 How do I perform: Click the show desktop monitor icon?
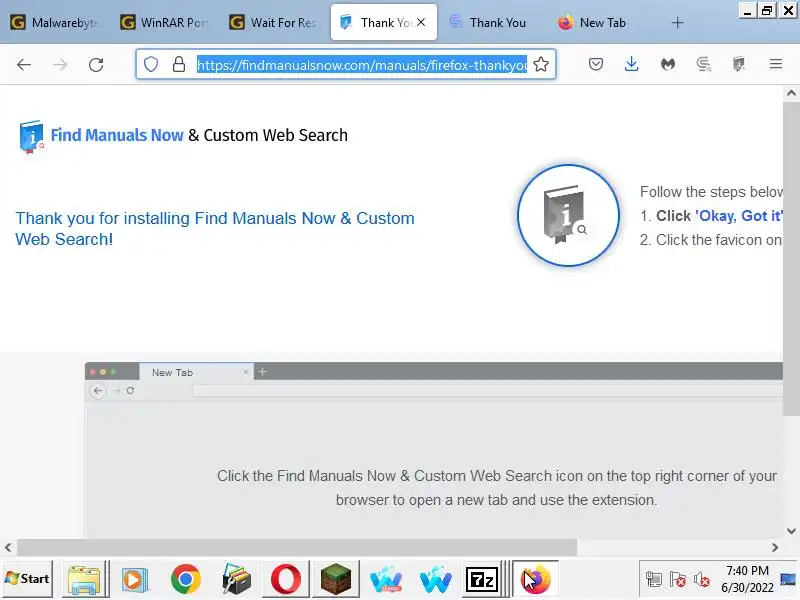(x=788, y=580)
